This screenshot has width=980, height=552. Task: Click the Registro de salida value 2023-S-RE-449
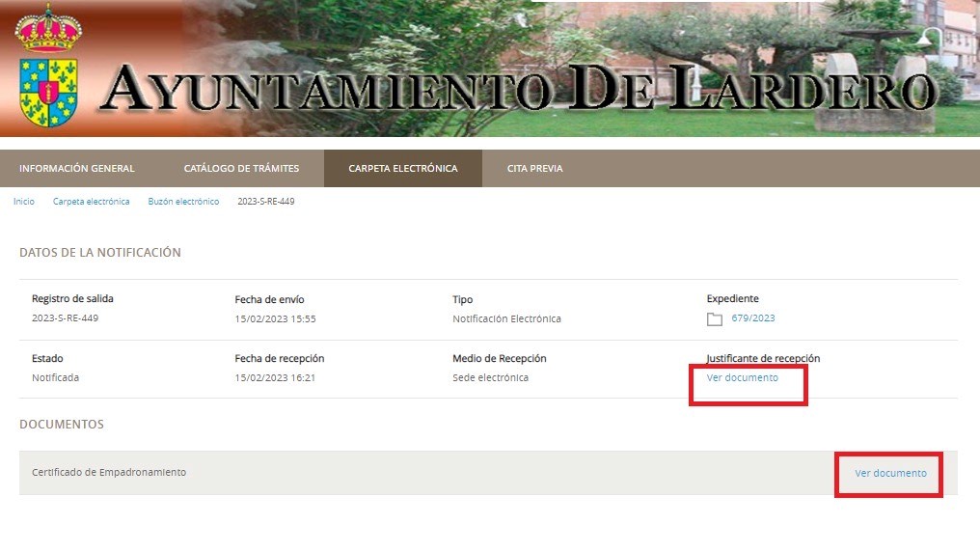tap(65, 318)
